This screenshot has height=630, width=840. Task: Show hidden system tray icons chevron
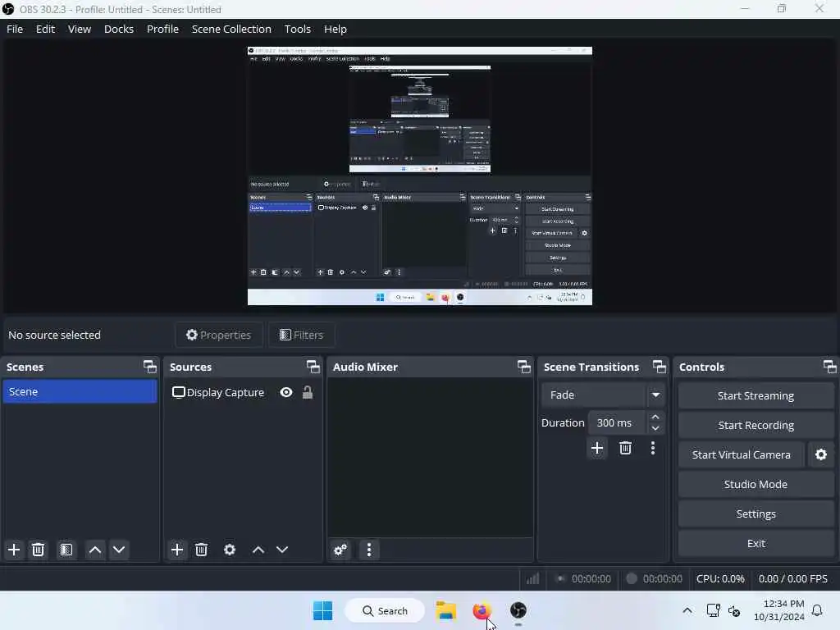pos(687,610)
